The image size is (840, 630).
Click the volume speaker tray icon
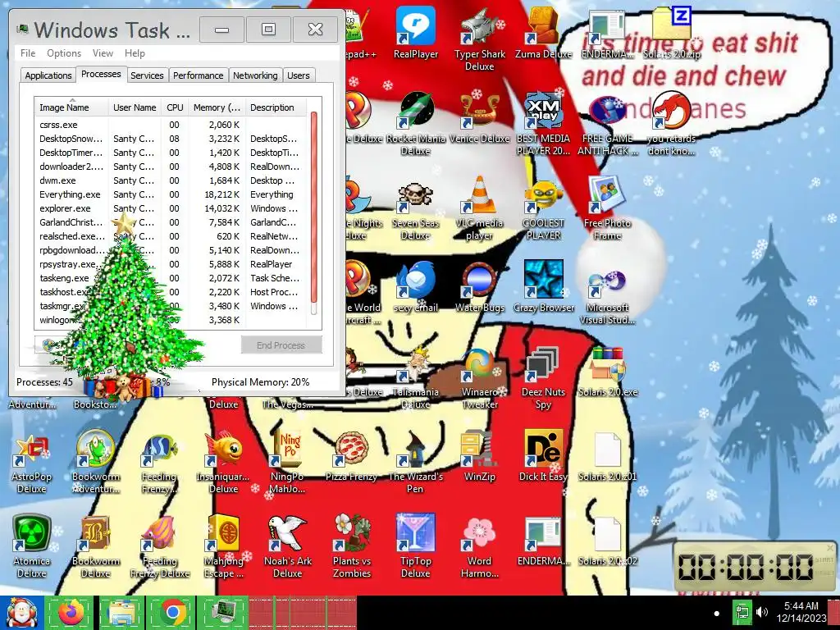[x=761, y=612]
